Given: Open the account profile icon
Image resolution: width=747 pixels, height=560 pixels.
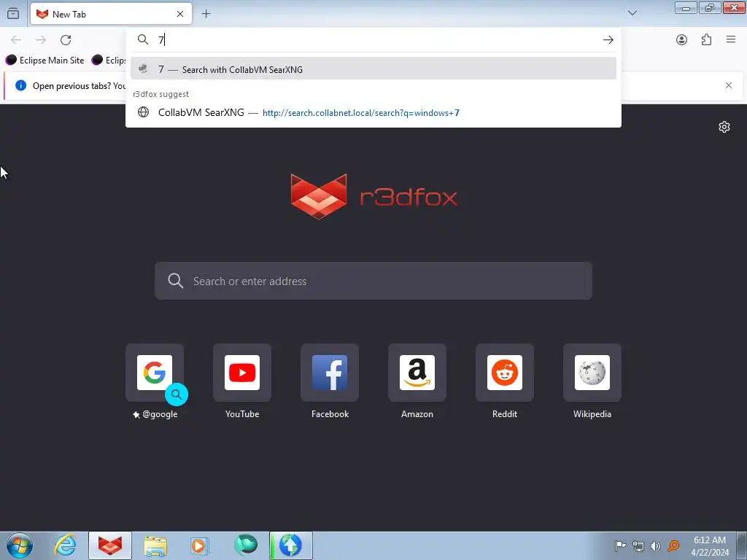Looking at the screenshot, I should pos(682,40).
